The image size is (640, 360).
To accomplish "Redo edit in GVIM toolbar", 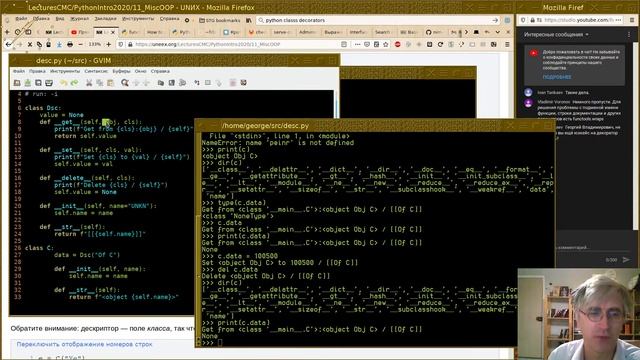I will (74, 83).
